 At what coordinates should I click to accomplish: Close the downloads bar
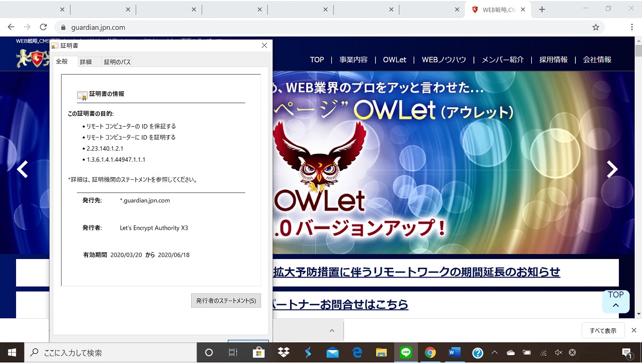[x=634, y=331]
